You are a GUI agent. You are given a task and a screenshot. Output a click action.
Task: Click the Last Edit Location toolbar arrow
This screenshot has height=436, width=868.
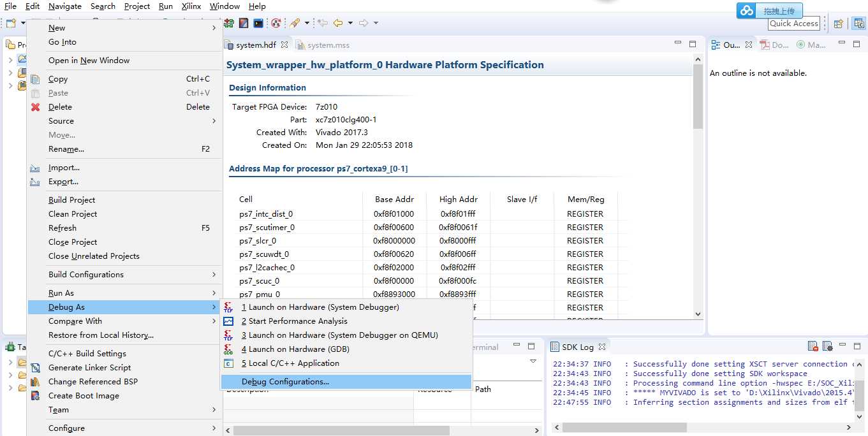click(x=323, y=23)
